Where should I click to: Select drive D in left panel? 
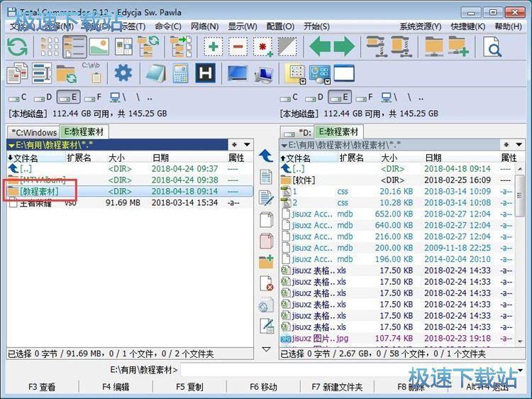coord(43,98)
